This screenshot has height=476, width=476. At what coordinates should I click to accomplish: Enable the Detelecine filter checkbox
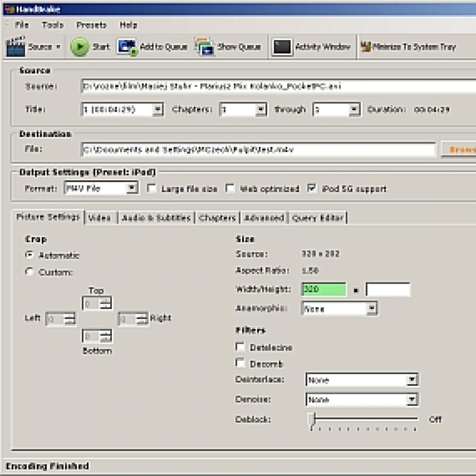click(240, 347)
